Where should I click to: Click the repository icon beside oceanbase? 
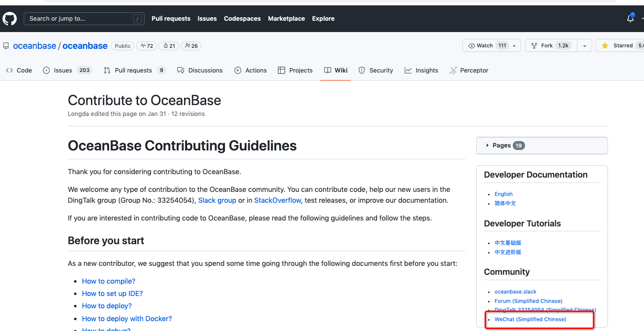tap(6, 46)
